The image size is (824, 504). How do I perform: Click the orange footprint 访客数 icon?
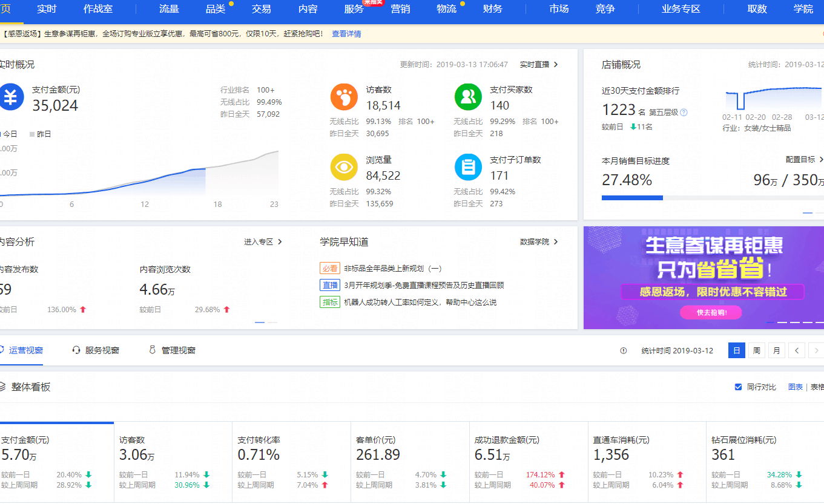(343, 97)
